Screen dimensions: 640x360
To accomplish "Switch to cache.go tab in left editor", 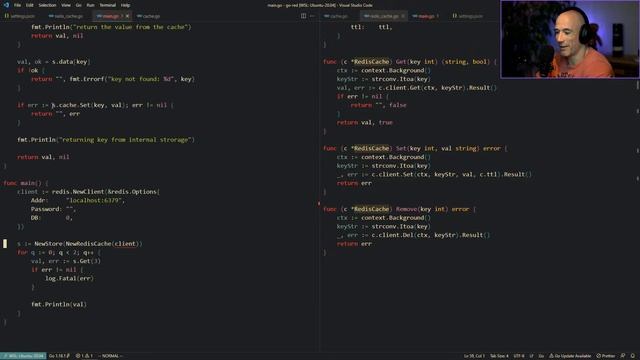I will pos(149,16).
